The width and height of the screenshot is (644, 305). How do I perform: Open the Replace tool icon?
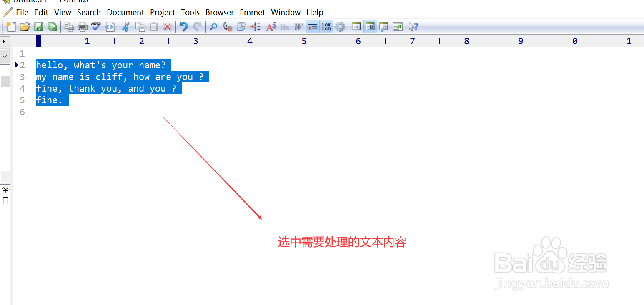(227, 26)
